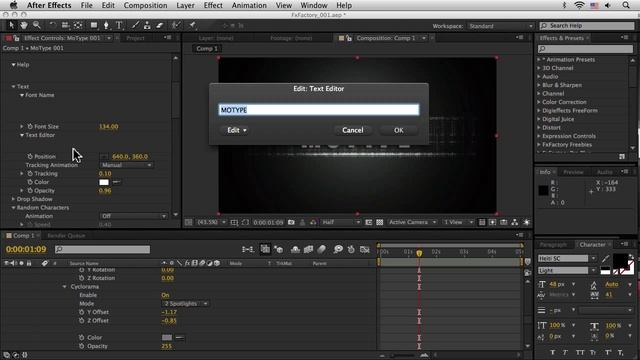
Task: Switch to the Render Queue tab
Action: [66, 236]
